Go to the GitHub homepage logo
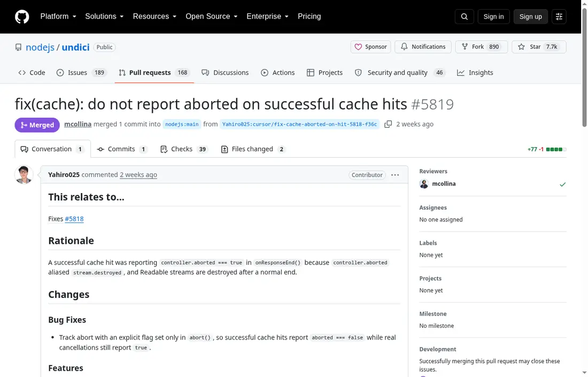This screenshot has width=588, height=377. click(x=22, y=17)
